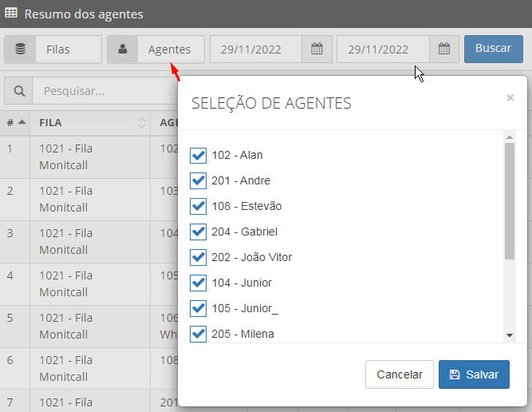Uncheck agent 102 - Alan
Image resolution: width=532 pixels, height=412 pixels.
click(198, 156)
